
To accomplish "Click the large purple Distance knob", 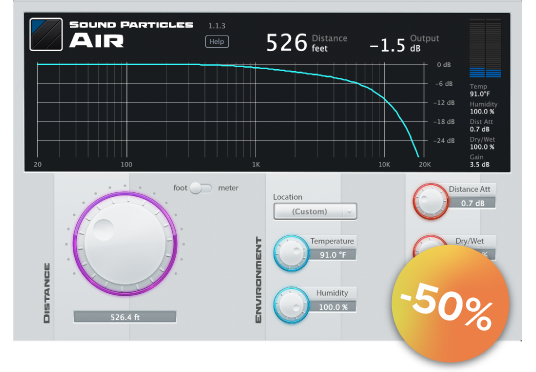I will coord(125,243).
